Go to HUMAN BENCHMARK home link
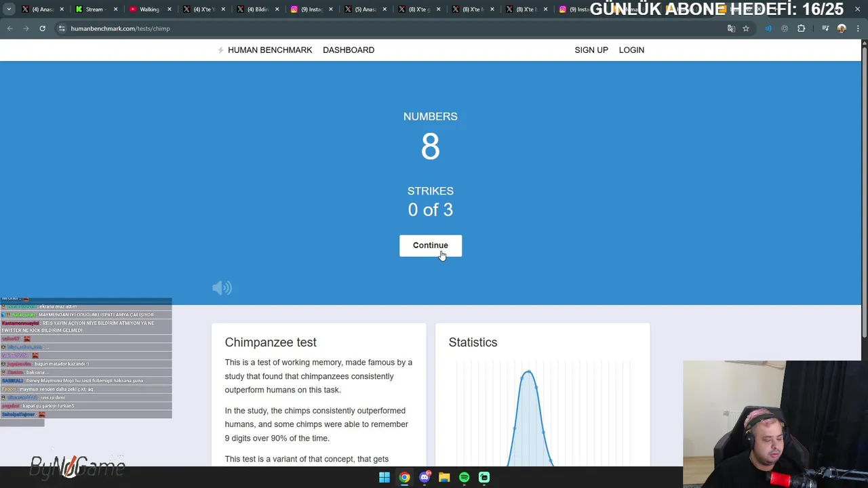 tap(270, 50)
